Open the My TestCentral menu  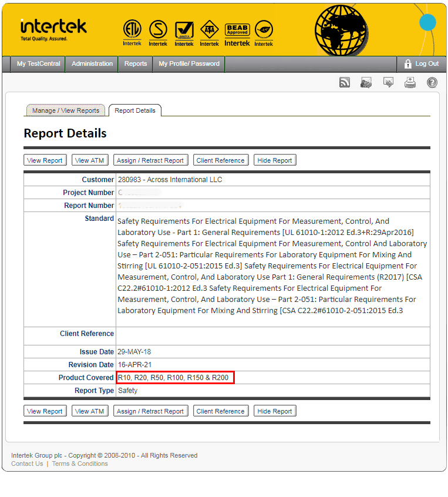[x=38, y=63]
